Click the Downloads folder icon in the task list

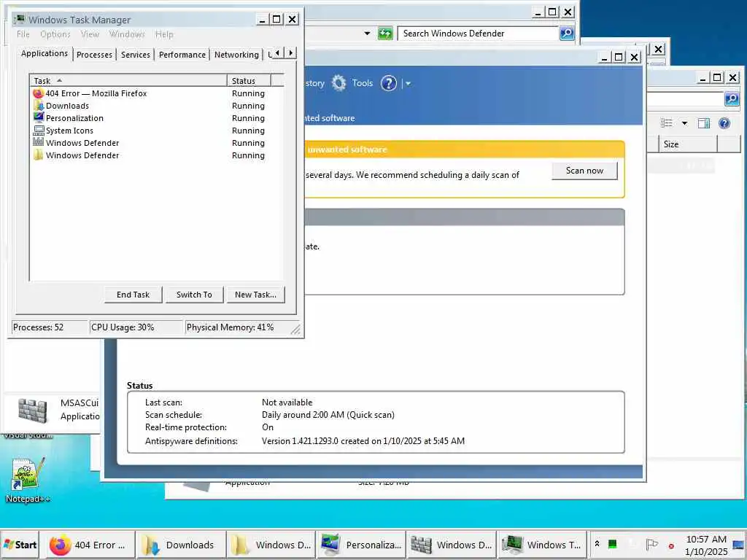point(38,106)
